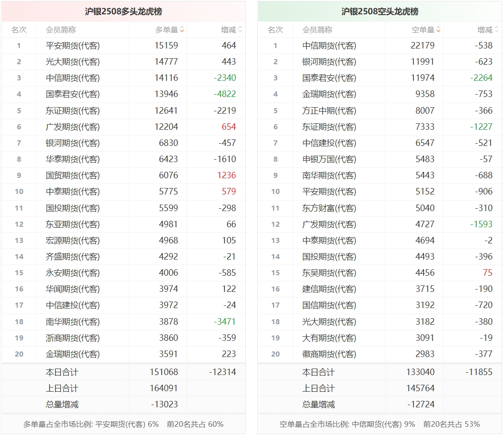Click 前20名共占 53% text
Image resolution: width=504 pixels, height=436 pixels.
tap(452, 424)
